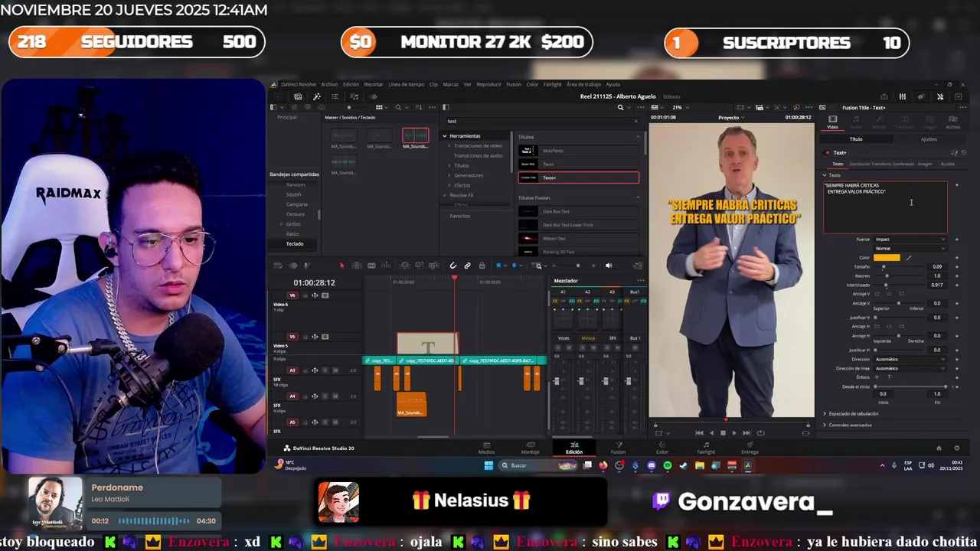The width and height of the screenshot is (980, 551).
Task: Toggle the timeline position lock padlock icon
Action: pyautogui.click(x=482, y=266)
